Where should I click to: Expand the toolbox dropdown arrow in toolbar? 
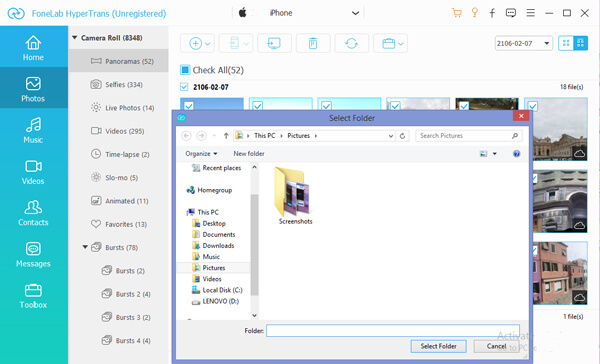point(400,44)
